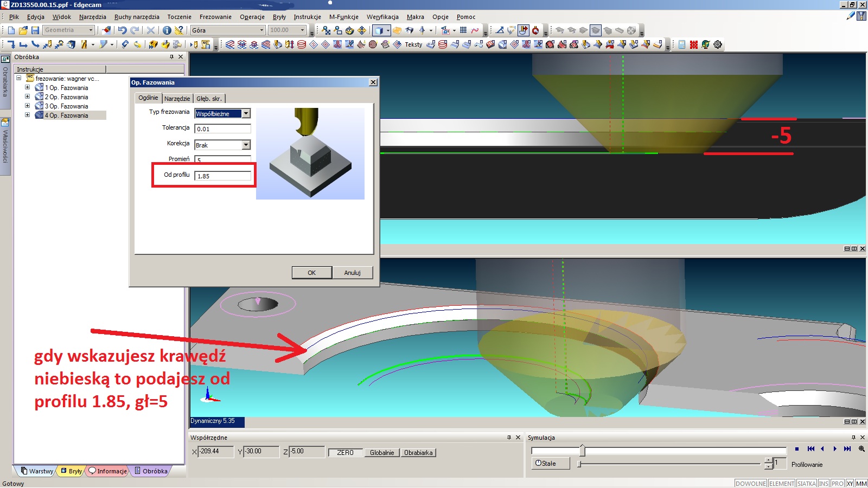The image size is (868, 488).
Task: Toggle the PRO status bar indicator
Action: pos(838,483)
